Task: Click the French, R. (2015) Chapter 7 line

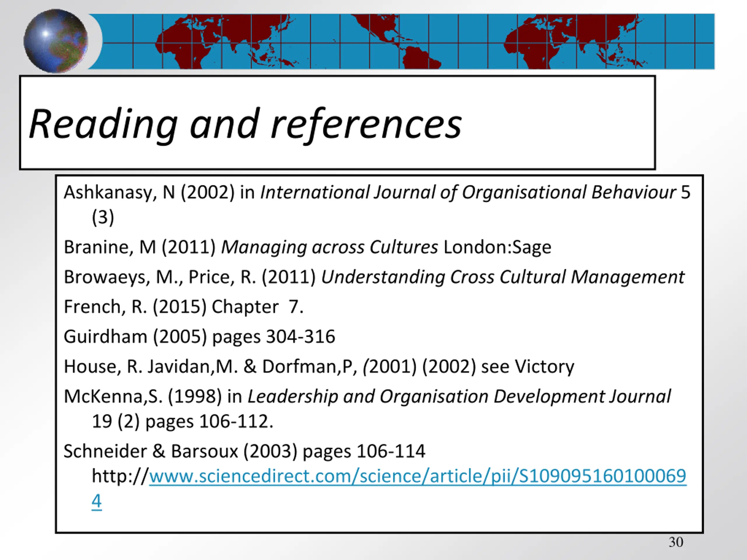Action: point(183,307)
